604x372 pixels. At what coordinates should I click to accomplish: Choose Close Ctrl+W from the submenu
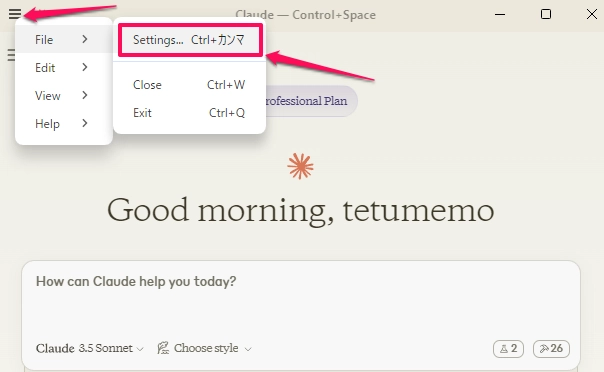click(x=189, y=85)
